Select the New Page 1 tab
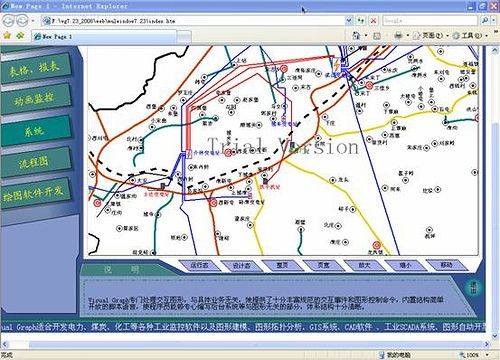The height and width of the screenshot is (360, 500). tap(103, 36)
